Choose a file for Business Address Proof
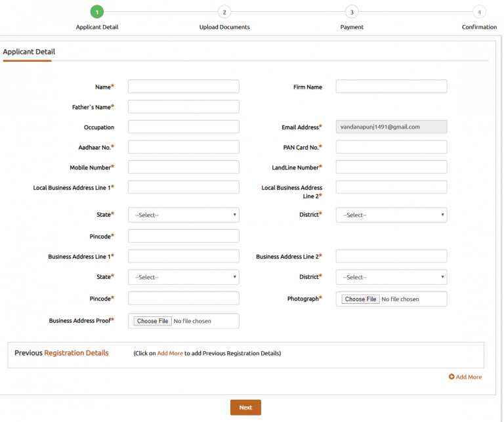 pyautogui.click(x=152, y=321)
